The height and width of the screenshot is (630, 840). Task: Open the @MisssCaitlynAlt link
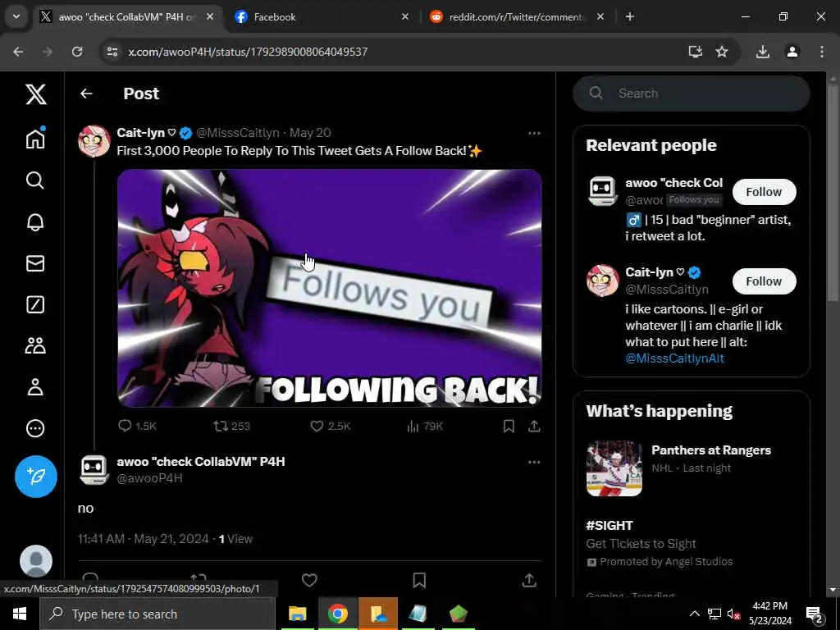pos(674,358)
